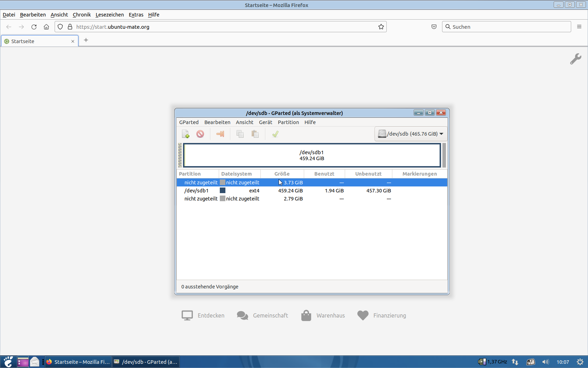Click the Firefox forward arrow
This screenshot has width=588, height=368.
pos(21,27)
